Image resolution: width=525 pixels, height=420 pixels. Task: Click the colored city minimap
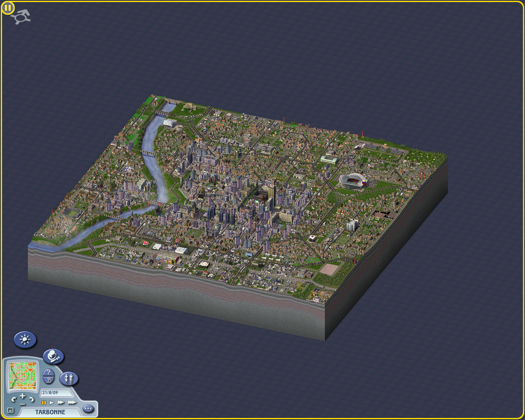pyautogui.click(x=23, y=375)
